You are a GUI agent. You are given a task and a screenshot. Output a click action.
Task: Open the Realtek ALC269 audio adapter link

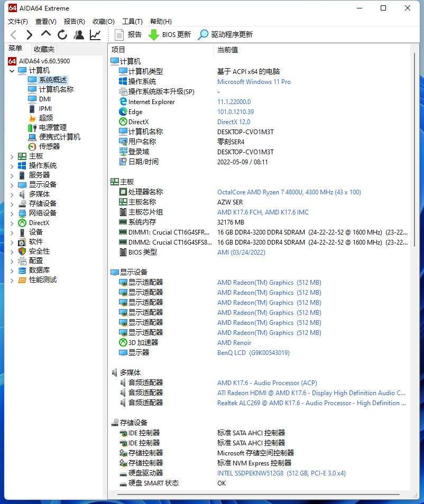point(311,403)
